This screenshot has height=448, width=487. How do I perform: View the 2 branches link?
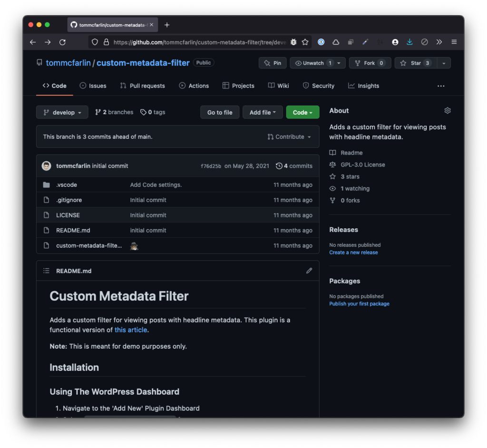114,112
